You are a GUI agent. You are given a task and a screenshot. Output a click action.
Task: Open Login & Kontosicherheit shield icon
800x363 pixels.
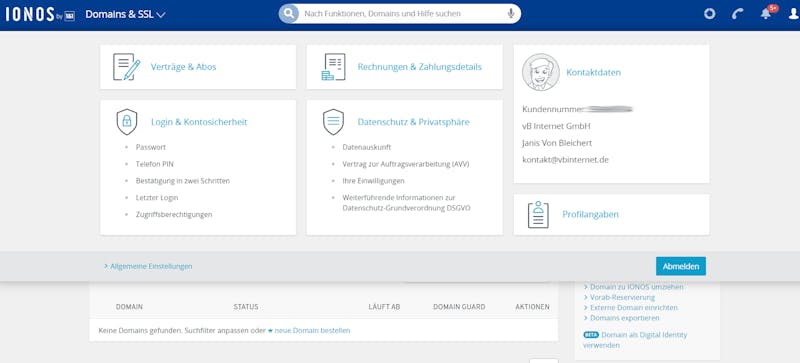point(127,122)
